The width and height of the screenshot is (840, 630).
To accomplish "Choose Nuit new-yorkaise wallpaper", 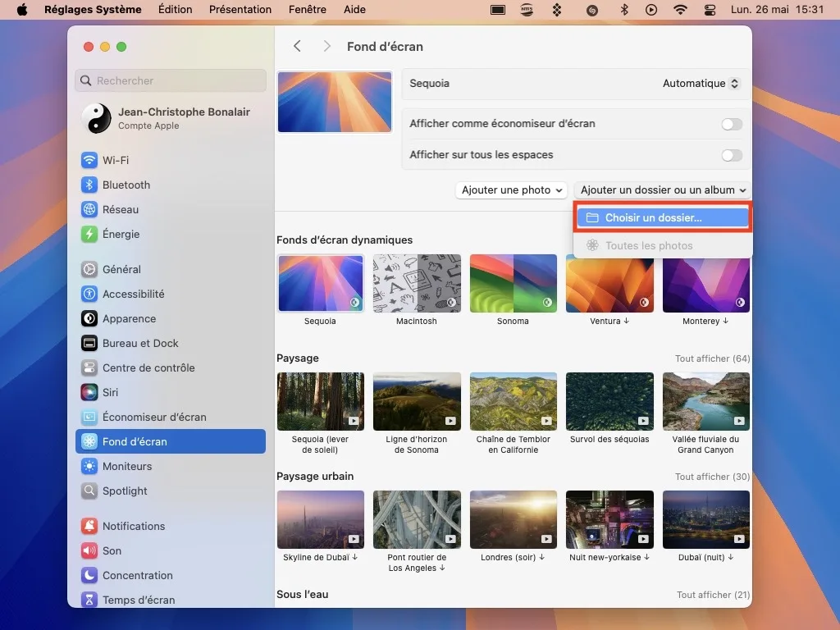I will (609, 519).
